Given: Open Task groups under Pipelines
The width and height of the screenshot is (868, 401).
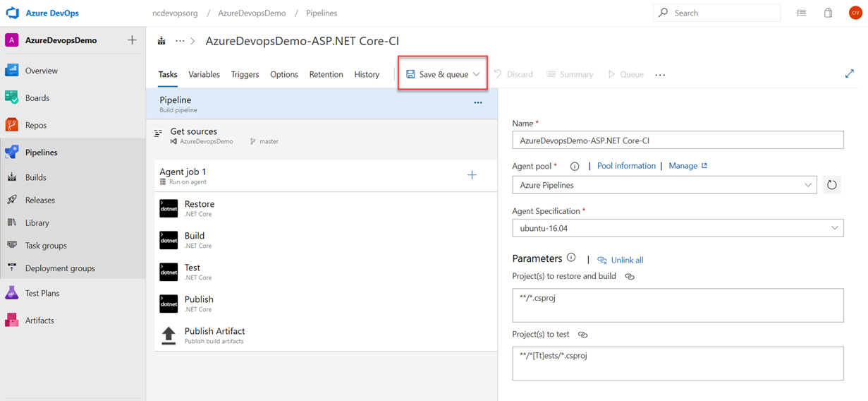Looking at the screenshot, I should [46, 245].
